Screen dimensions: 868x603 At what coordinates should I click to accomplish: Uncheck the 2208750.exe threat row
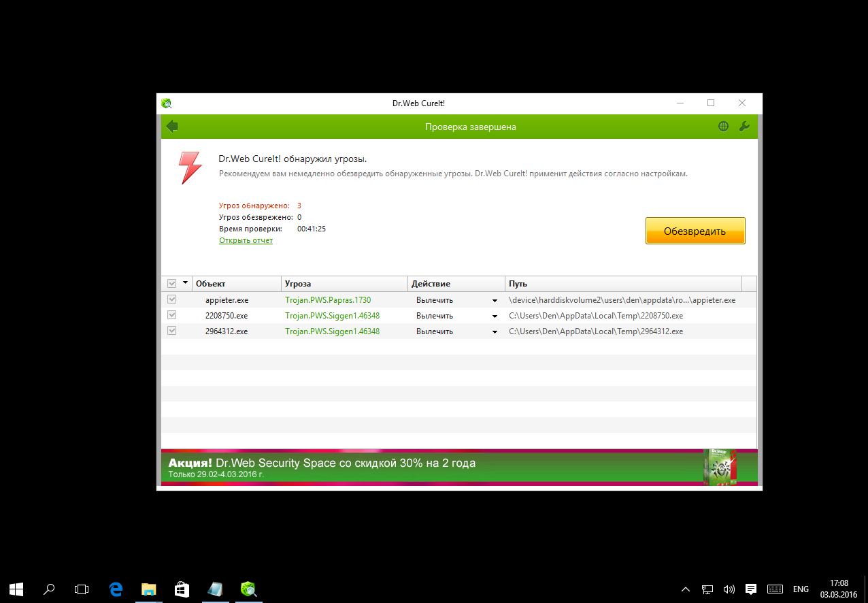pos(172,315)
